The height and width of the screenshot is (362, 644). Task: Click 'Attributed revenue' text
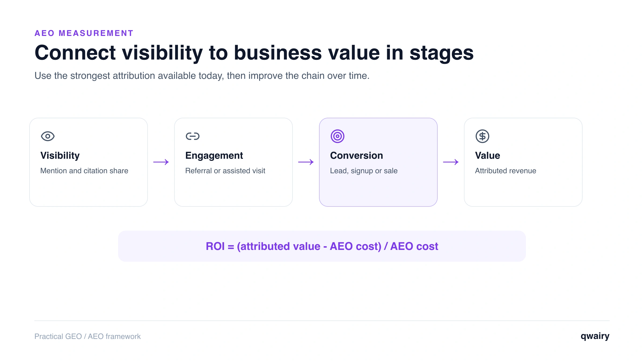pyautogui.click(x=506, y=171)
